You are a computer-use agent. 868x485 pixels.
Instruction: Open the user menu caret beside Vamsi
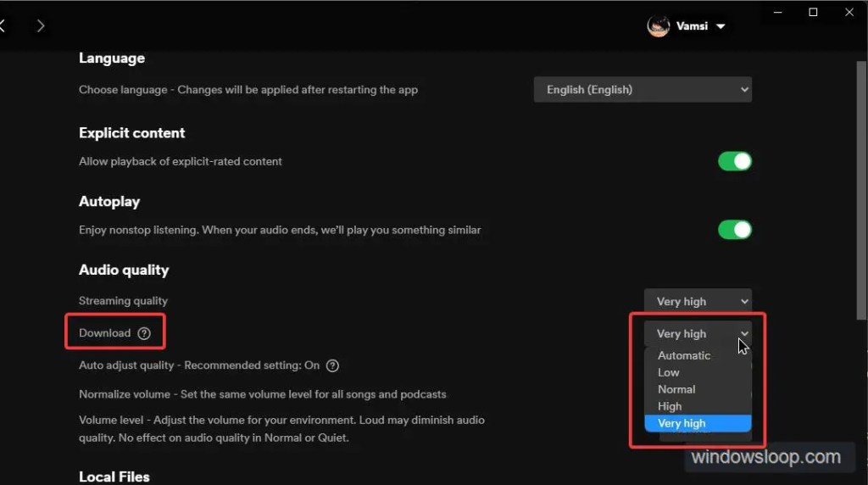[721, 26]
